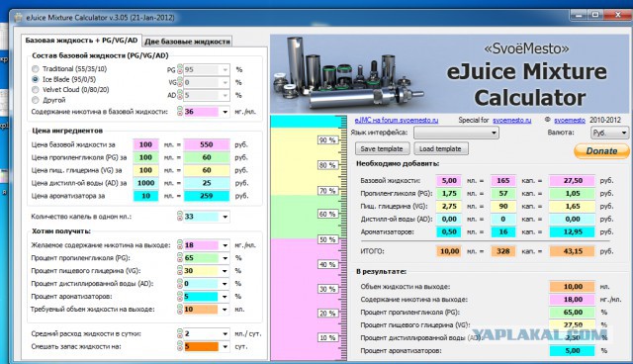Viewport: 633px width, 364px height.
Task: Click red minus beside base VG field (0)
Action: tap(180, 84)
